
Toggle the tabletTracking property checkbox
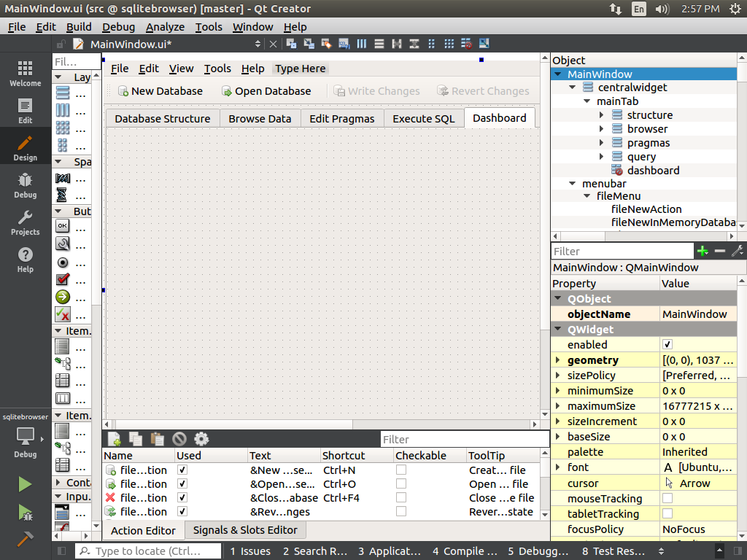coord(667,513)
